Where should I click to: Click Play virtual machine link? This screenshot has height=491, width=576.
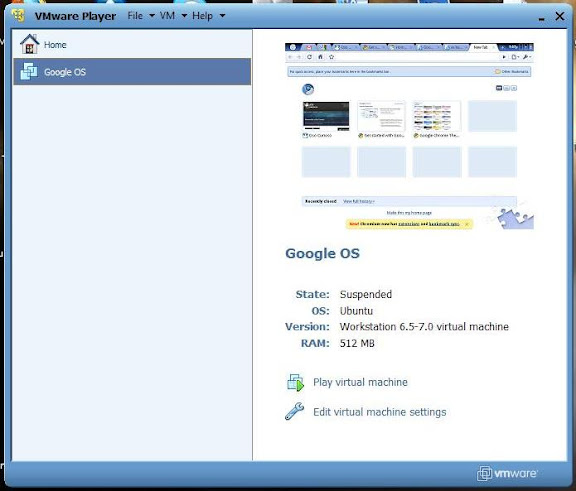[x=360, y=382]
